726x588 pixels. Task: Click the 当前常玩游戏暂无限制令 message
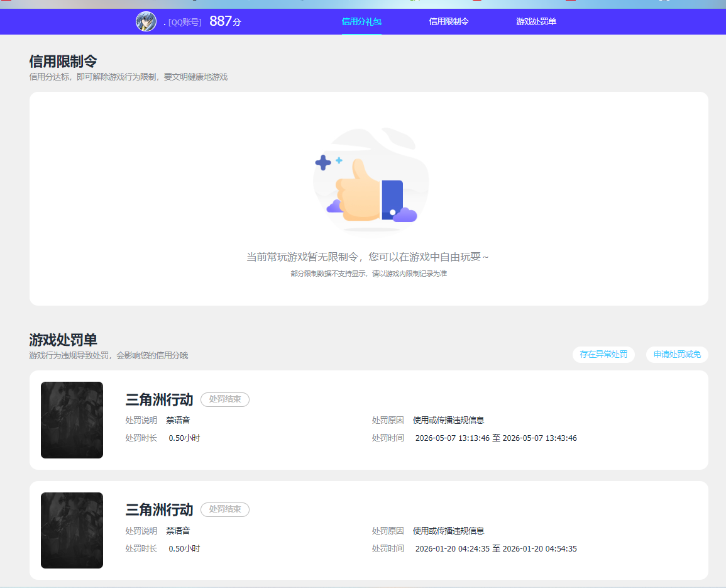[368, 257]
